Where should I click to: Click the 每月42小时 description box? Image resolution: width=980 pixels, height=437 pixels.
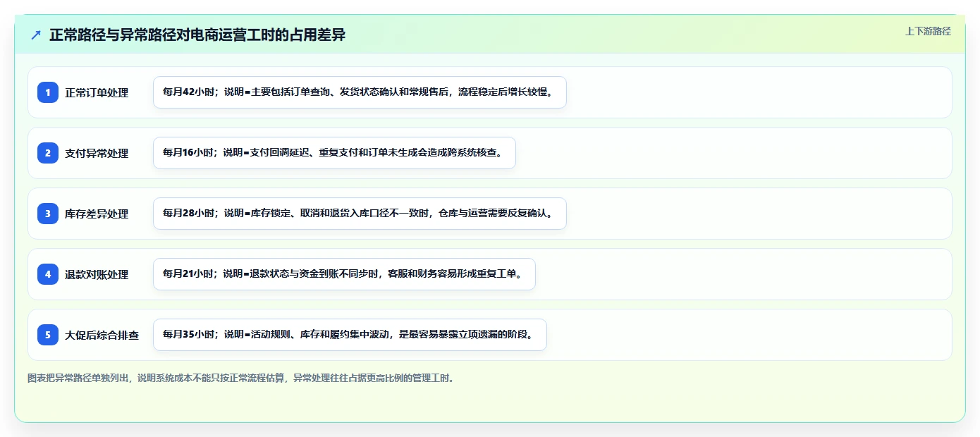[x=360, y=92]
